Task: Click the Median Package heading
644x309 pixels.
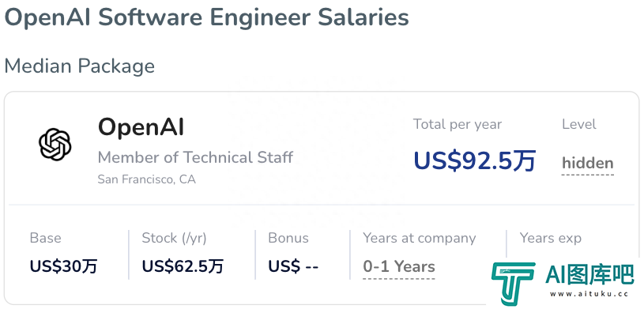Action: [x=80, y=66]
